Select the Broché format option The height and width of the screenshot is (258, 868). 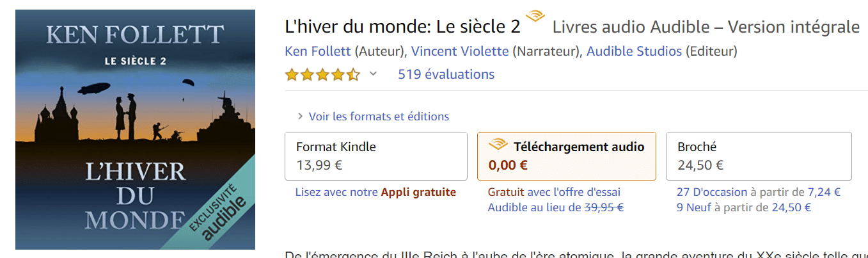click(x=758, y=156)
